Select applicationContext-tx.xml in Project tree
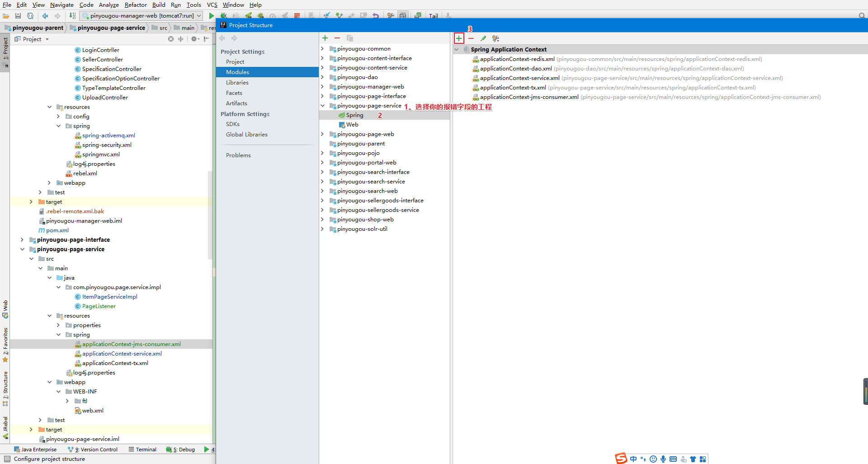The width and height of the screenshot is (868, 464). (x=115, y=363)
